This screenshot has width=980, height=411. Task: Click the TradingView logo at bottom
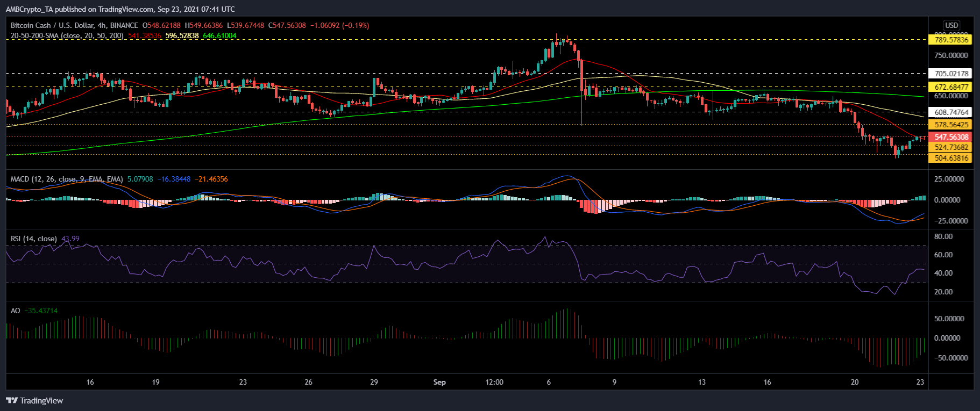[34, 400]
